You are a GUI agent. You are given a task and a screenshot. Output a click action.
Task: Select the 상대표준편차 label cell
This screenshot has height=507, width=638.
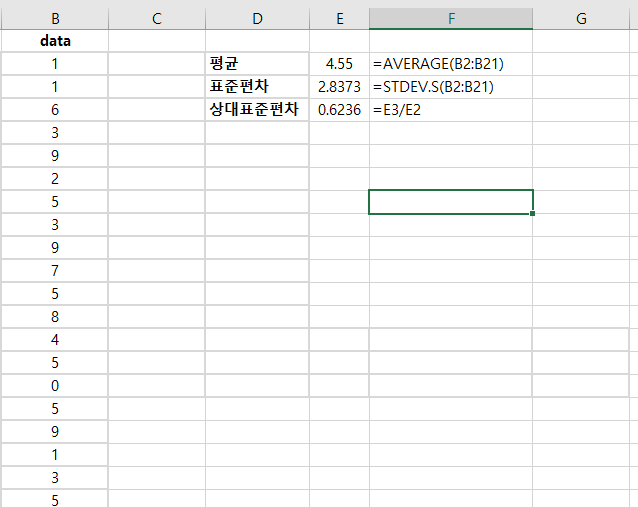(257, 109)
